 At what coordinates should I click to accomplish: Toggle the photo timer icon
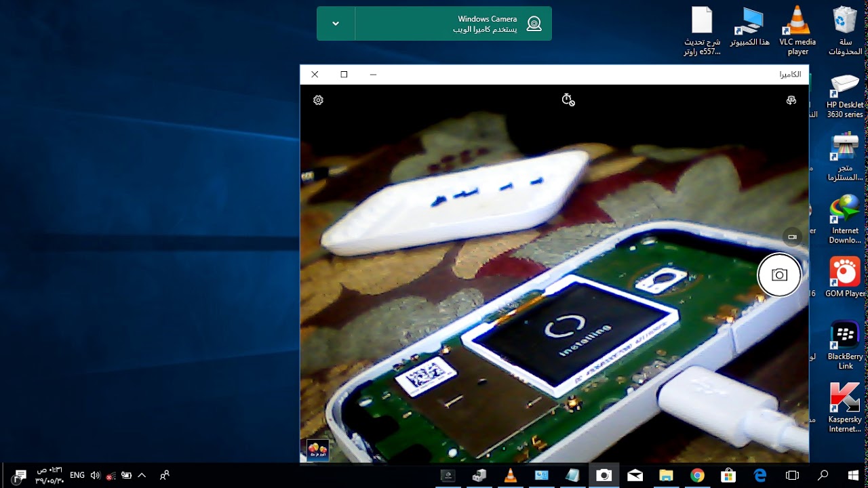(x=568, y=100)
